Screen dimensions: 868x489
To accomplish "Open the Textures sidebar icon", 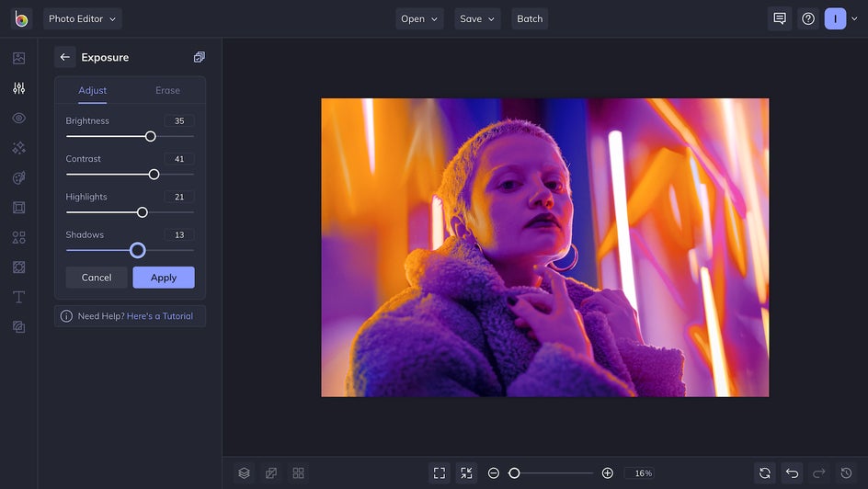I will point(18,327).
